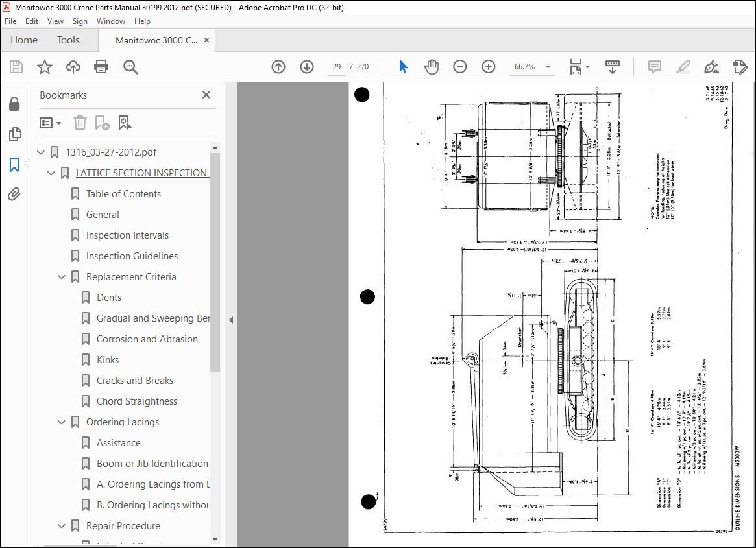Open the bookmark options list dropdown
This screenshot has height=548, width=756.
click(x=50, y=123)
